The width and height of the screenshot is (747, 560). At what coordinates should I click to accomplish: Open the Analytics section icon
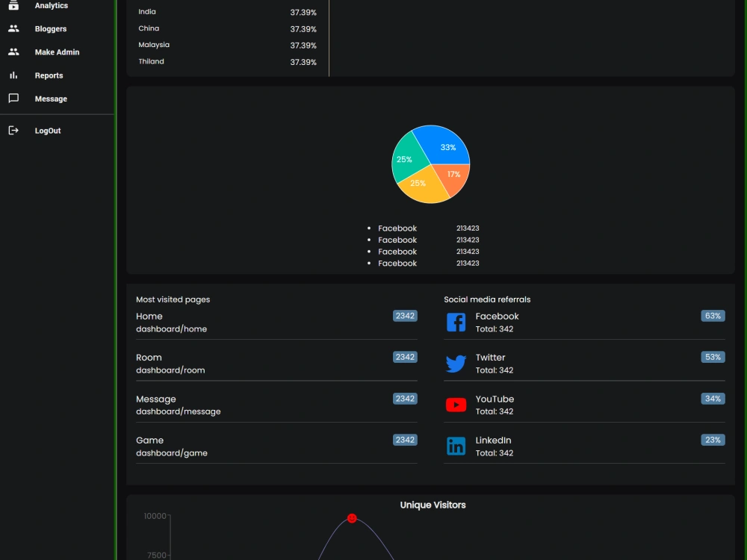[13, 4]
